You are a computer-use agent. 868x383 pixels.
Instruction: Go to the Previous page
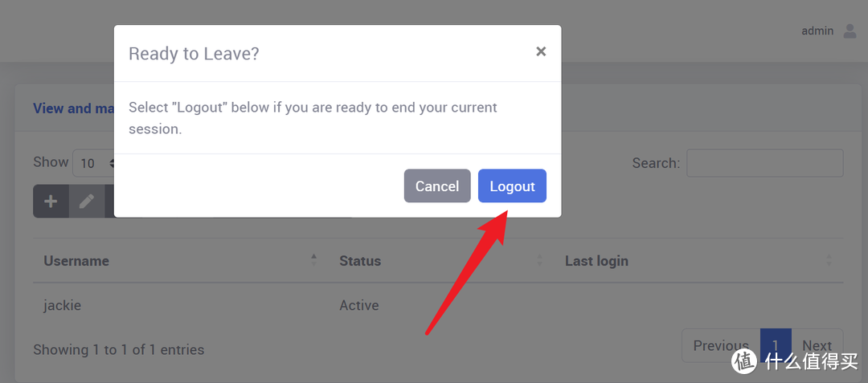tap(721, 346)
